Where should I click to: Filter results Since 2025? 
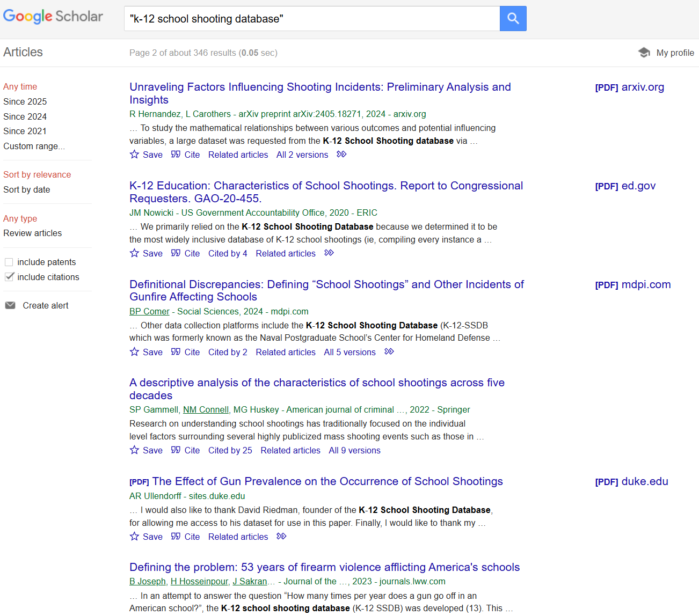25,101
